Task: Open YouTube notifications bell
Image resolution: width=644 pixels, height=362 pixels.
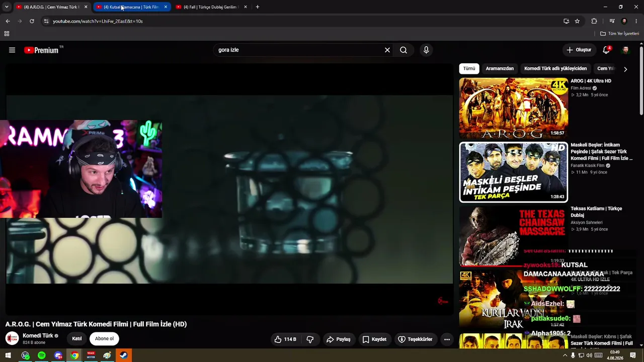Action: (606, 50)
